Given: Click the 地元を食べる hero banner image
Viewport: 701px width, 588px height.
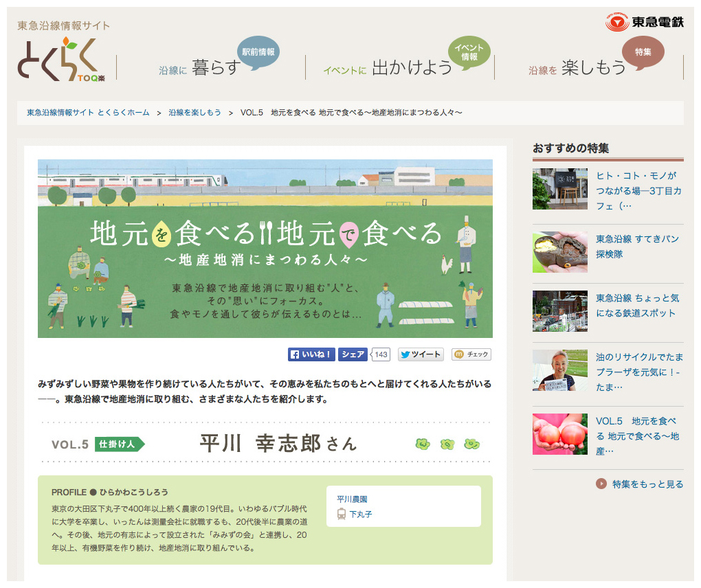Looking at the screenshot, I should (265, 249).
